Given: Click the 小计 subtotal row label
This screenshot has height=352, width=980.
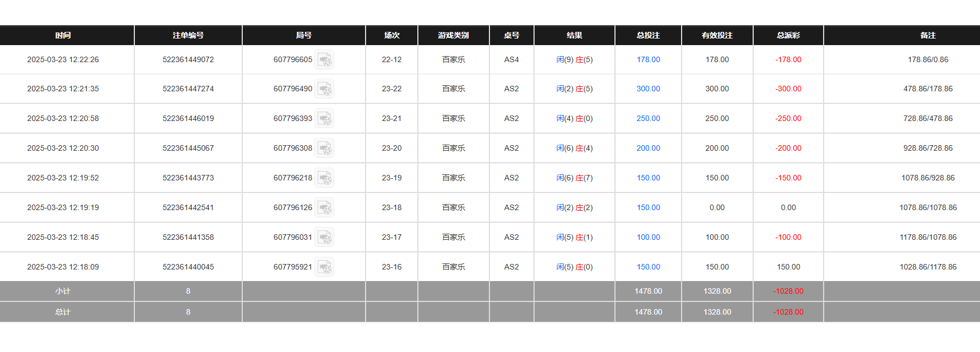Looking at the screenshot, I should click(63, 291).
